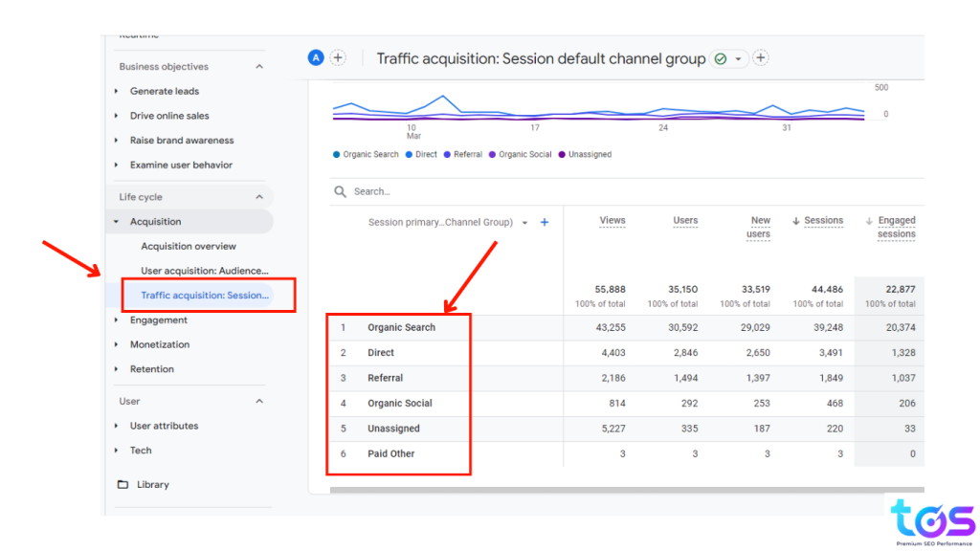Image resolution: width=980 pixels, height=551 pixels.
Task: Collapse the Business objectives section
Action: [x=257, y=66]
